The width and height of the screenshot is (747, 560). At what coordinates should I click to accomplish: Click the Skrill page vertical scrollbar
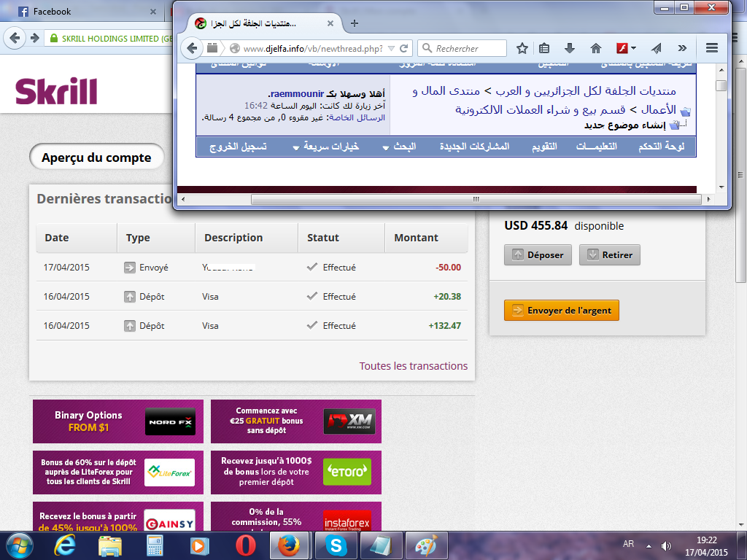pos(741,175)
